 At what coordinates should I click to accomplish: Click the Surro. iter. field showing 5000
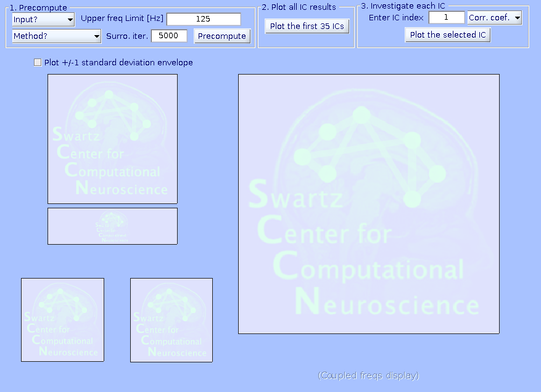coord(169,36)
